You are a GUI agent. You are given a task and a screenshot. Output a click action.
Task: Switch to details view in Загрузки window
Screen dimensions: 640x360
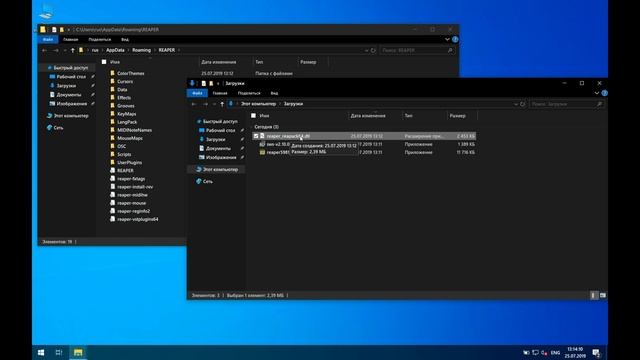coord(593,296)
